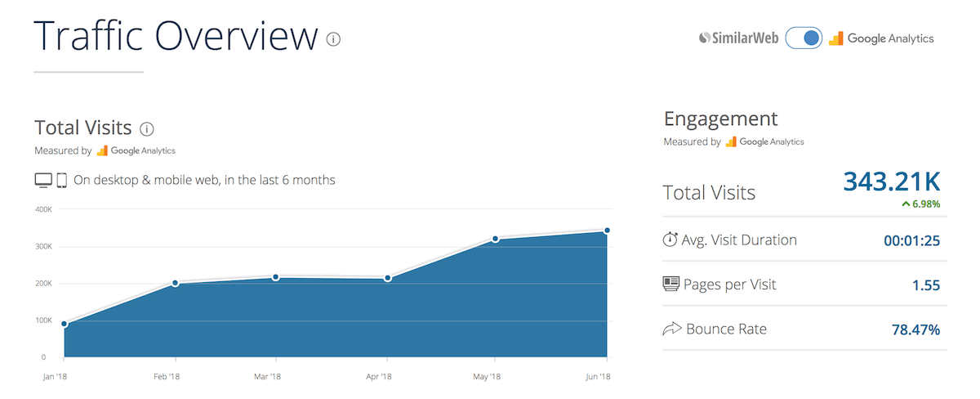Click the Feb '18 data point on chart
Viewport: 980px width, 399px height.
[x=176, y=283]
